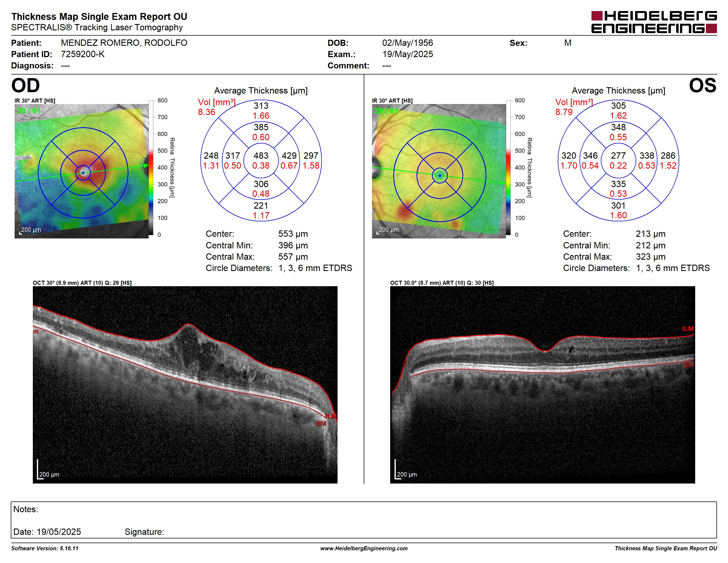Click the header title 'Thickness Map Single Exam Report OU'
The image size is (728, 563).
[x=99, y=17]
